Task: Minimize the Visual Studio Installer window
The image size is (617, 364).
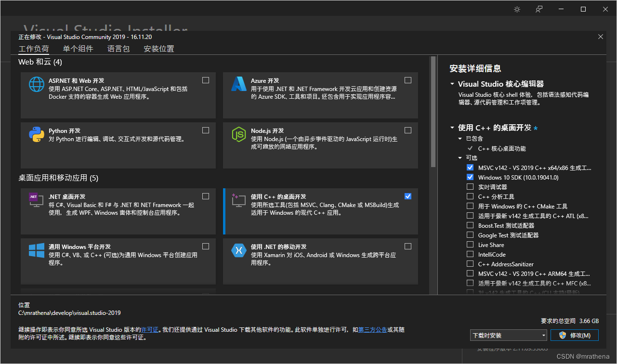Action: (x=561, y=9)
